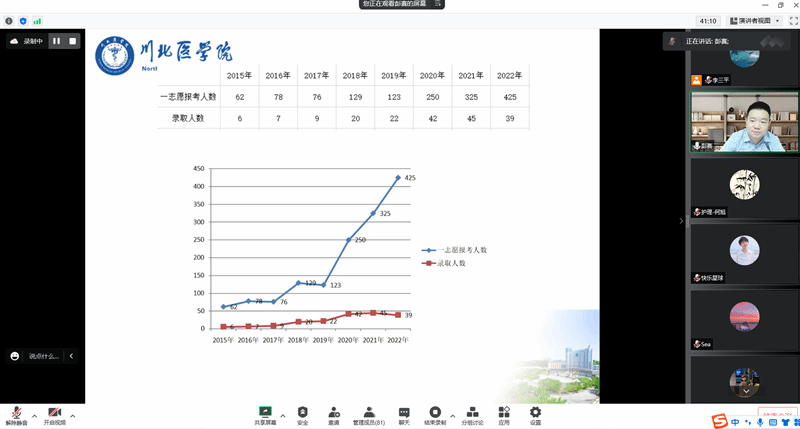Screen dimensions: 800x429
Task: Click the Sogou input method icon
Action: [719, 422]
